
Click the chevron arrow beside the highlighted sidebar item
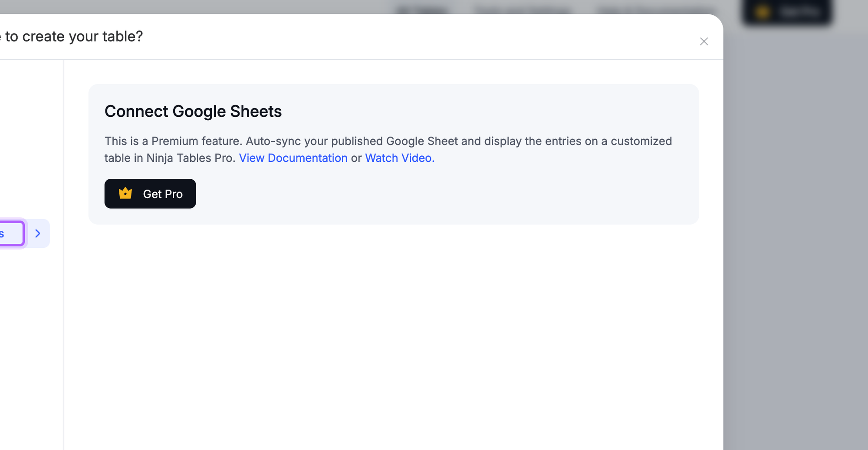[x=38, y=233]
